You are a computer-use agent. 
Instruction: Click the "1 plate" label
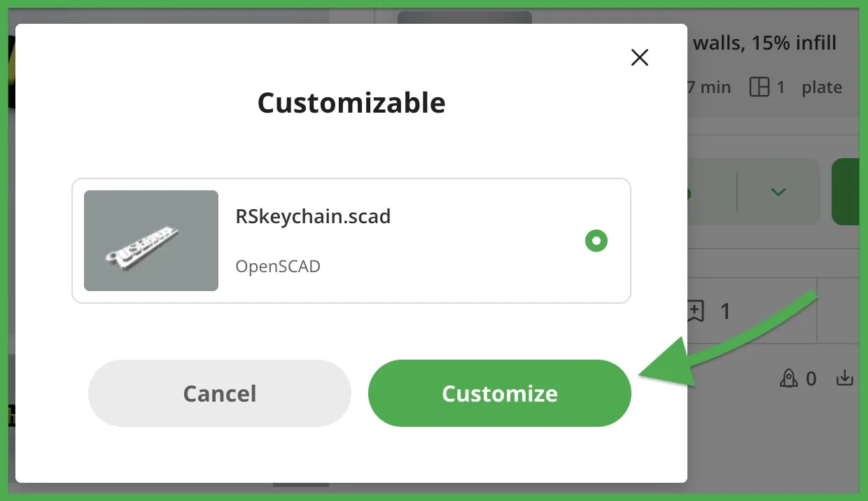(x=810, y=87)
